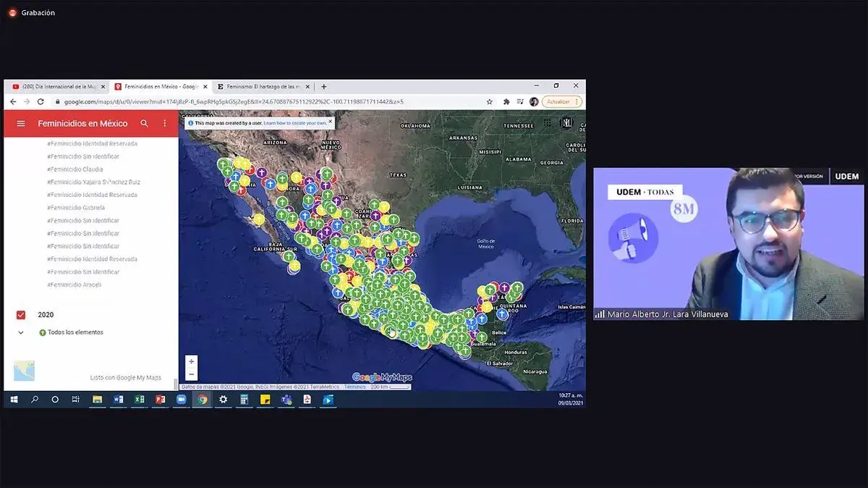The height and width of the screenshot is (488, 868).
Task: Switch to the Feminismo: El hartazgo tab
Action: click(264, 86)
